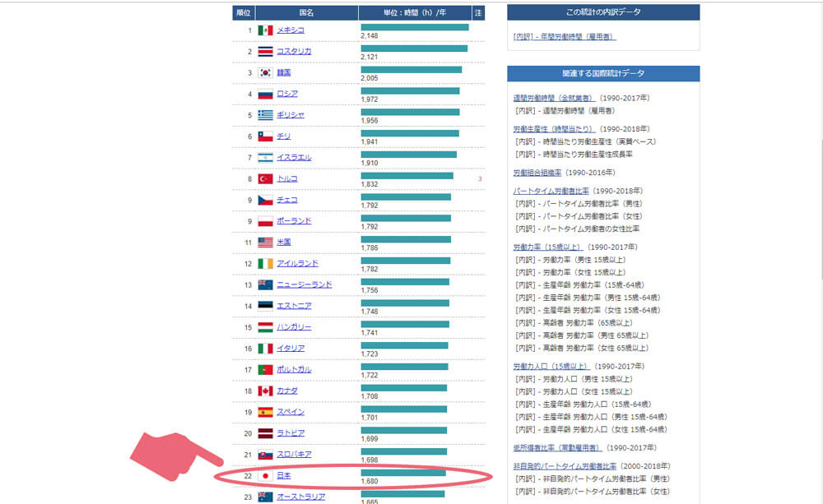Click the Japan flag in row 22
Image resolution: width=823 pixels, height=504 pixels.
(265, 476)
